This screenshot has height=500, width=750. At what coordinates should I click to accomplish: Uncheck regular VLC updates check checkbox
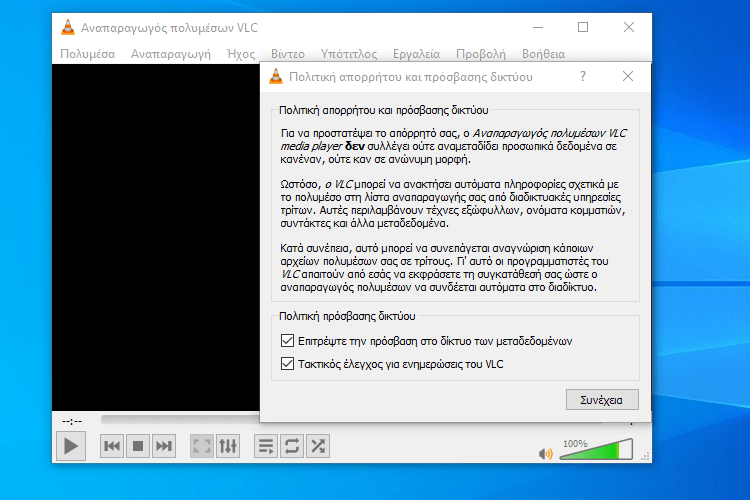(287, 364)
